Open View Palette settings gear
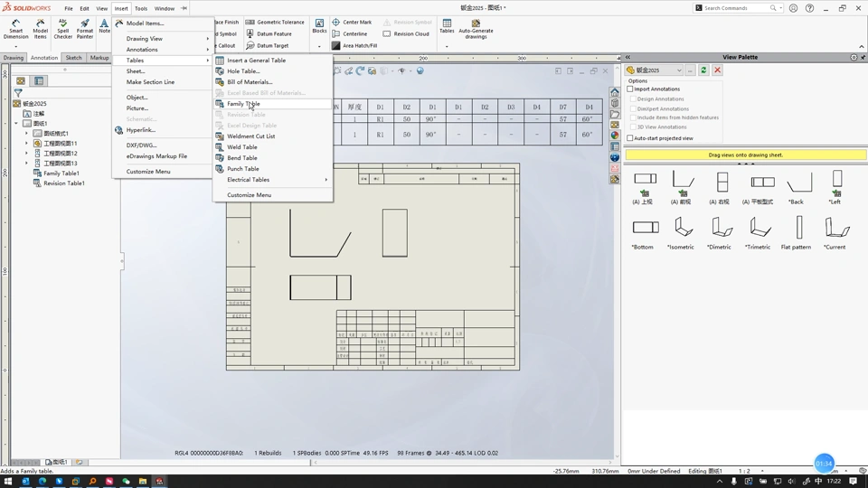Screen dimensions: 868x488 854,57
